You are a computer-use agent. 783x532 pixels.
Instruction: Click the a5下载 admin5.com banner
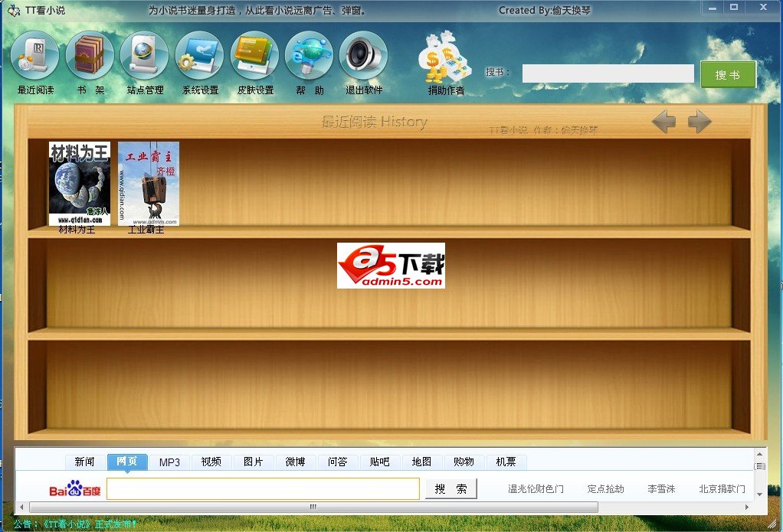click(391, 266)
